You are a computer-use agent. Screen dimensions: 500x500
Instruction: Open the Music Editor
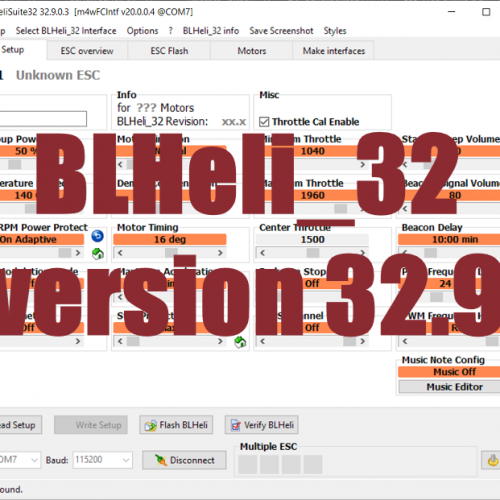point(454,387)
